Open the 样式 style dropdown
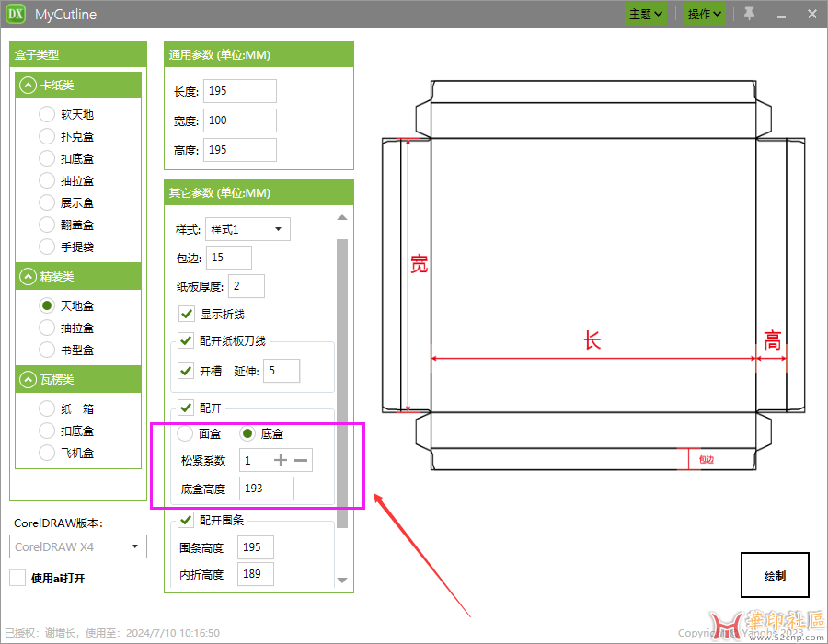828x644 pixels. [248, 229]
